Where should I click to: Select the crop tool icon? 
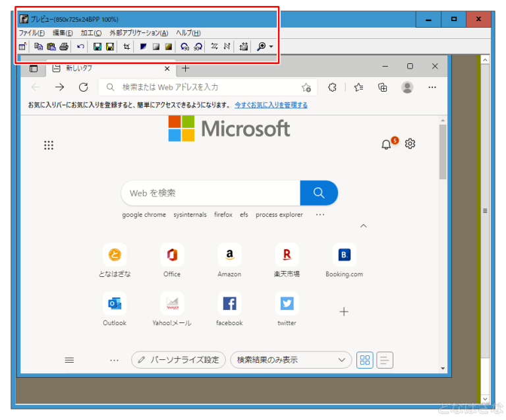coord(126,47)
